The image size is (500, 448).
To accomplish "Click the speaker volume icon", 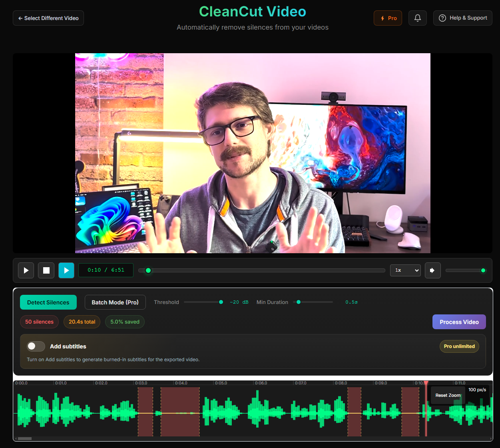I will 432,270.
